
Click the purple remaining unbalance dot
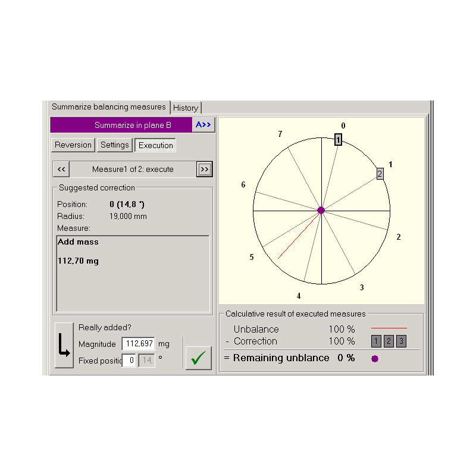(x=375, y=359)
